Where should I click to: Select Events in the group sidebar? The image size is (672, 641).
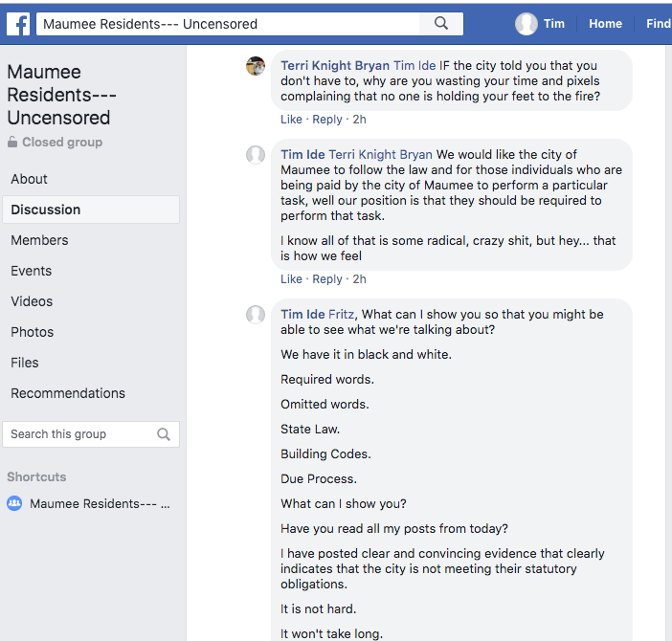pos(32,271)
